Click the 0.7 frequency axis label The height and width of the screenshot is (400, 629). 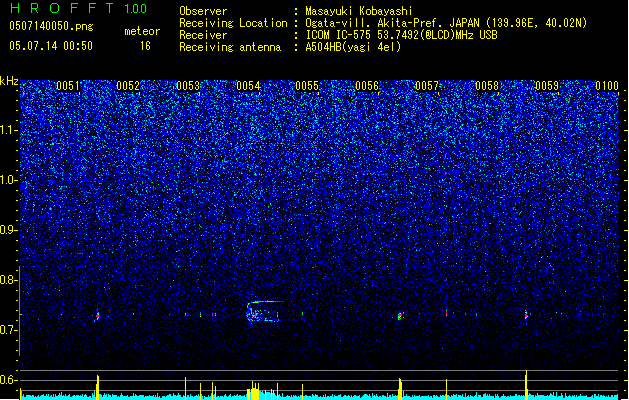8,330
